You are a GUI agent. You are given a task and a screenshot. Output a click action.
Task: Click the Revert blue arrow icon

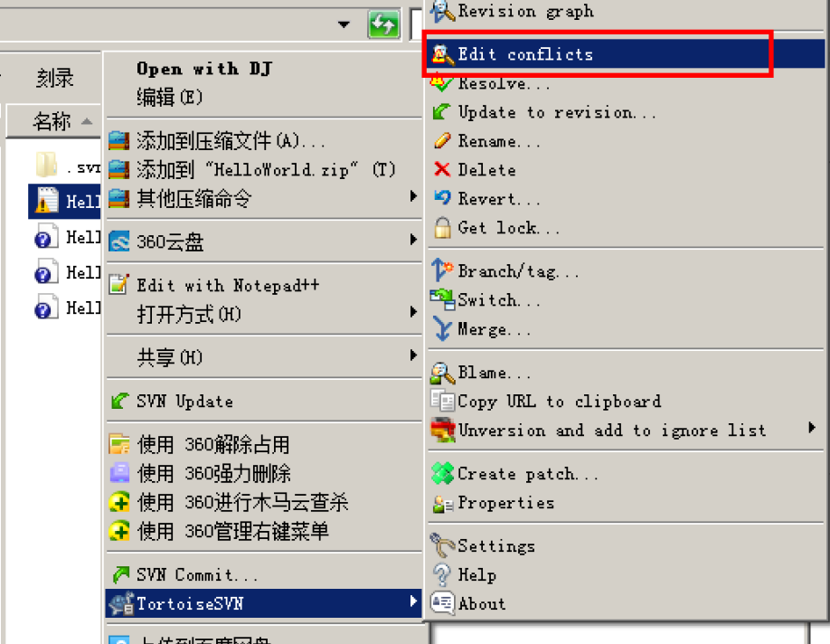pos(442,198)
